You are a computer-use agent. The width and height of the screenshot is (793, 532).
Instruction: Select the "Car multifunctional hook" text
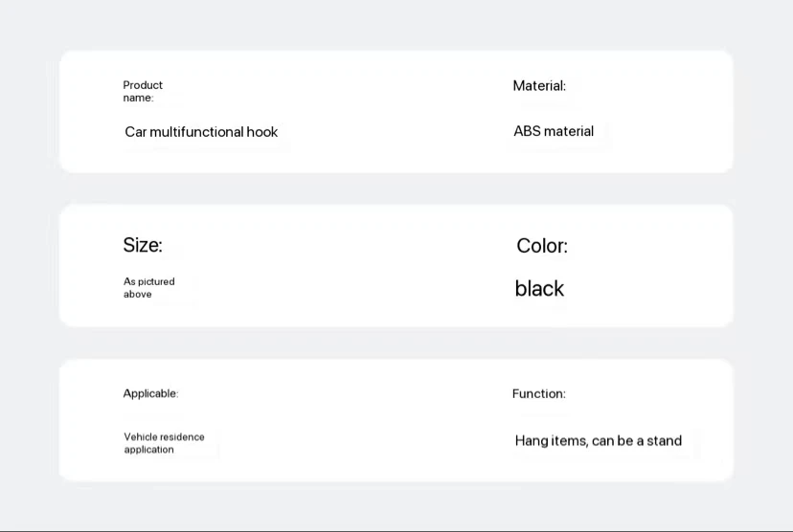click(201, 132)
